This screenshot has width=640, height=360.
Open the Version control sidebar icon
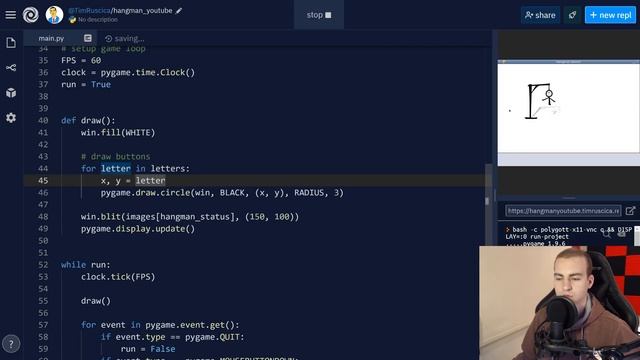point(11,68)
